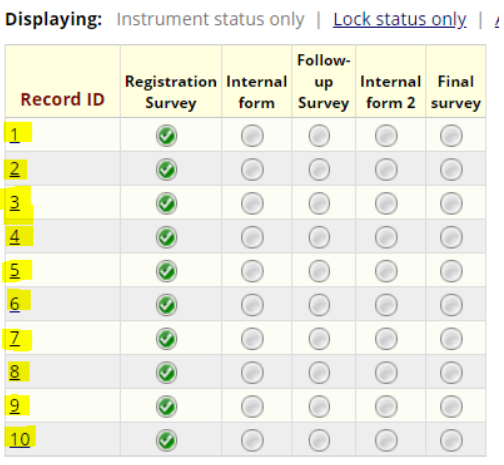Viewport: 504px width, 465px height.
Task: Open Internal form icon for record 7
Action: pos(252,339)
